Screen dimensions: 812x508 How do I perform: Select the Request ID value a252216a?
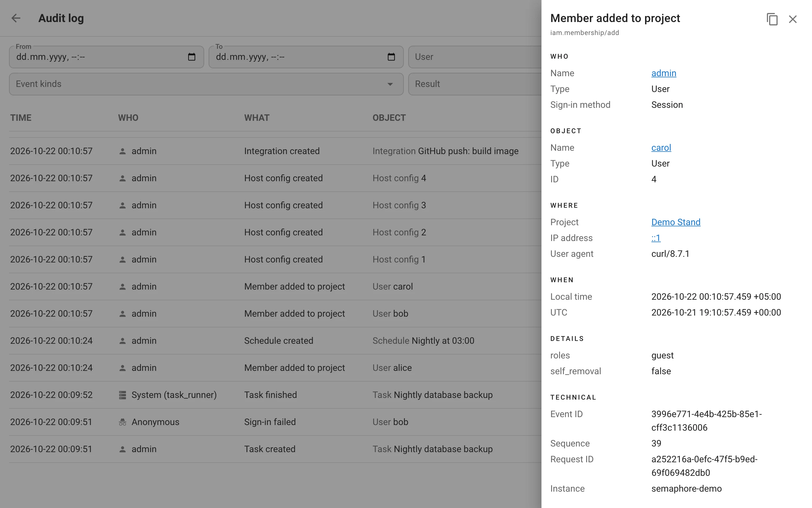704,466
